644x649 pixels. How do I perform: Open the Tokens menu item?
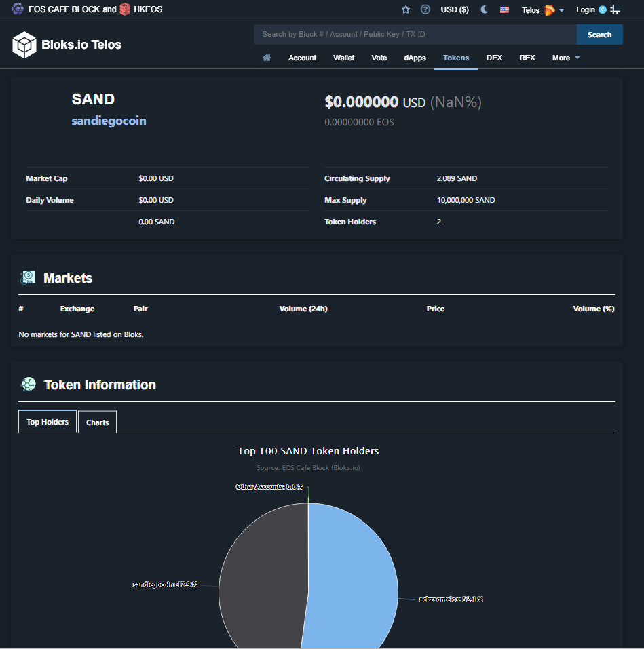click(x=456, y=58)
